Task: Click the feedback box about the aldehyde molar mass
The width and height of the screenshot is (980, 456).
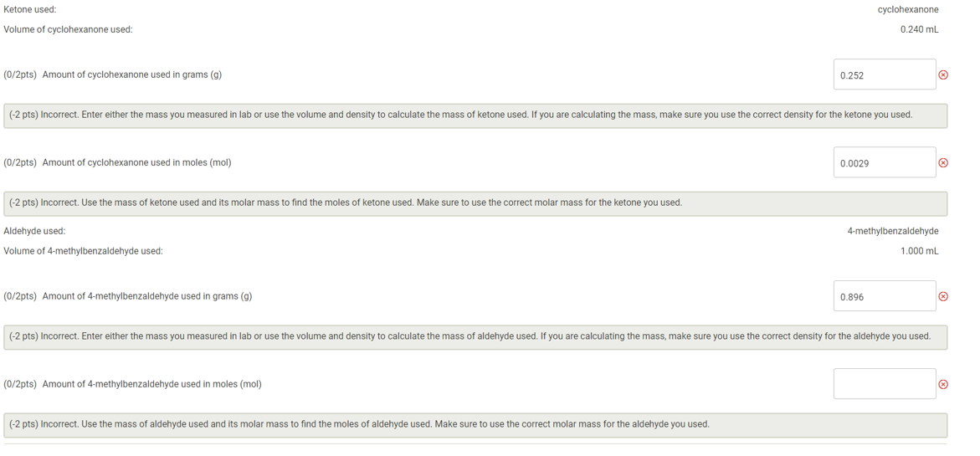Action: pos(475,425)
